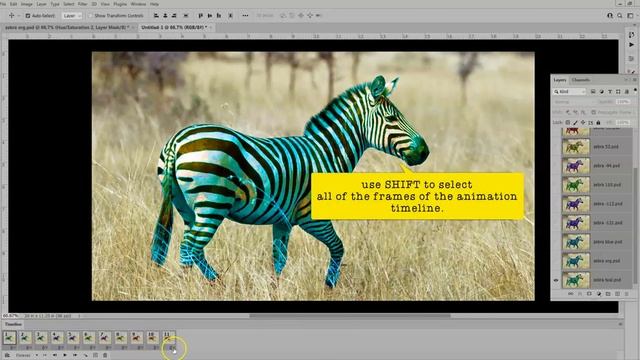Click the align horizontal centers icon
Viewport: 640px width, 360px height.
point(165,16)
